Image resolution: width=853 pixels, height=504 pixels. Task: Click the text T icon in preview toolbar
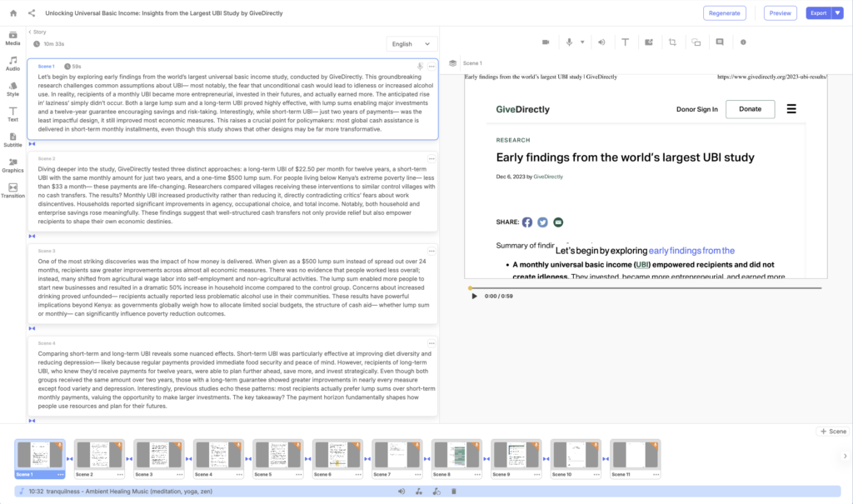point(625,42)
